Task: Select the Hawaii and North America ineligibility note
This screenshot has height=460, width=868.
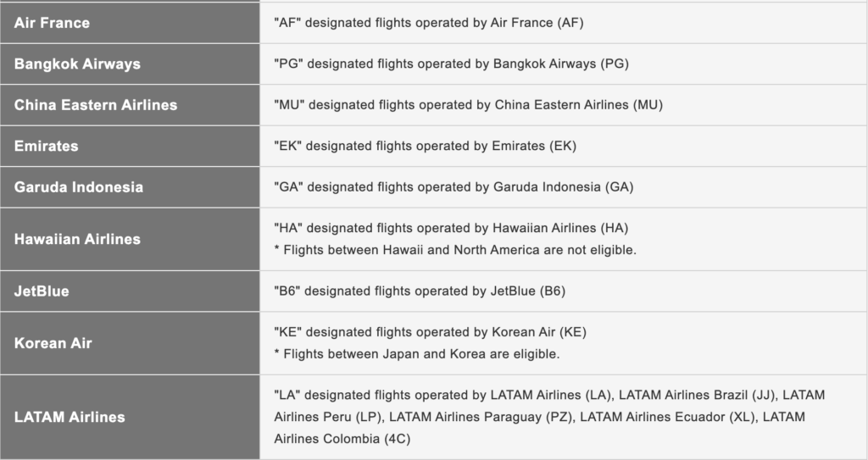Action: click(455, 250)
